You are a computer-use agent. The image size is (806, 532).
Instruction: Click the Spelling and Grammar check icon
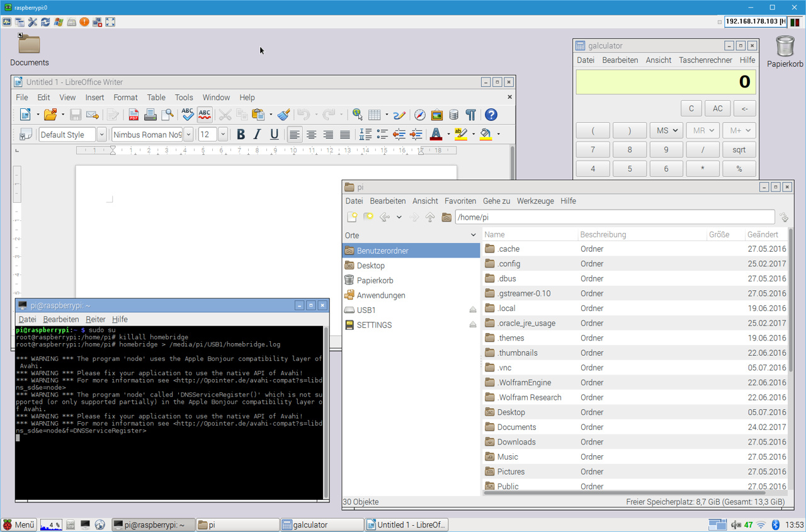pos(188,115)
